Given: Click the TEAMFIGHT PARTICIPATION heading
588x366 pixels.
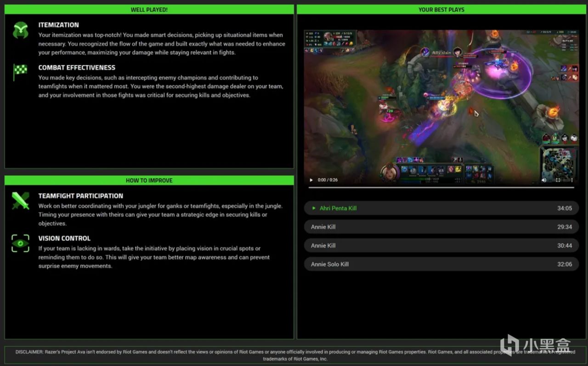Looking at the screenshot, I should tap(81, 196).
